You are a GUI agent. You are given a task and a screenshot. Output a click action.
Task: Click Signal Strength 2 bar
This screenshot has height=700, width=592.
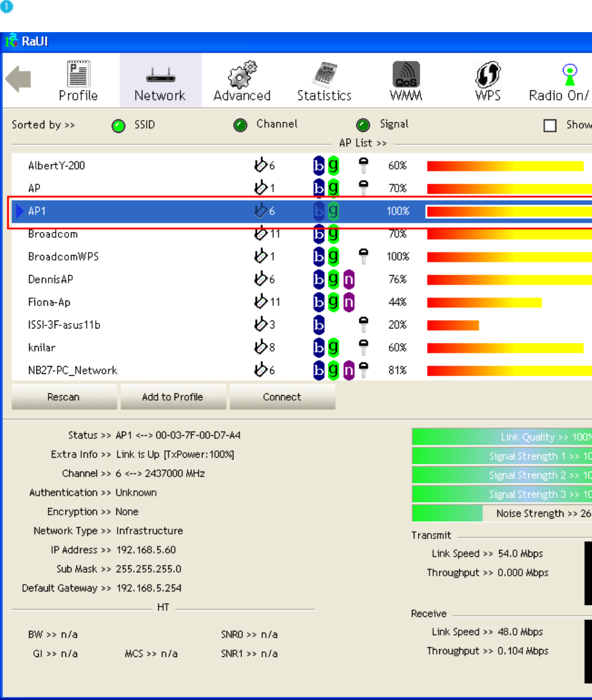click(x=502, y=475)
